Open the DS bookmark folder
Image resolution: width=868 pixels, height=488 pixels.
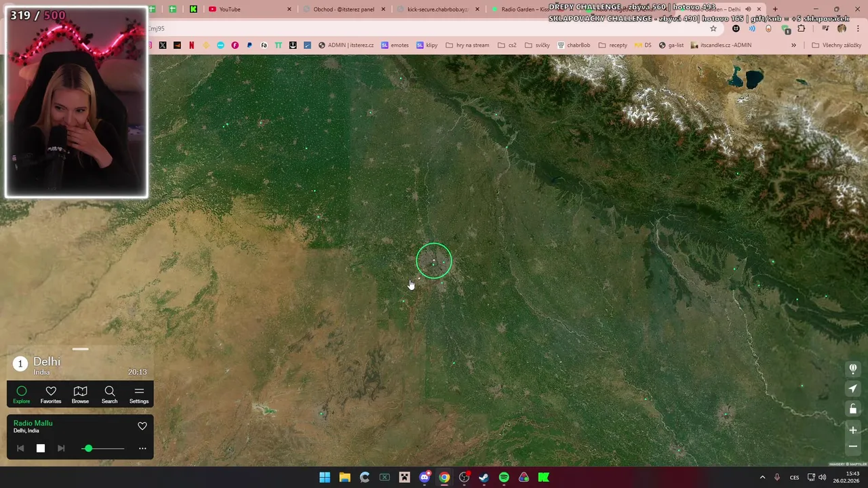coord(643,45)
